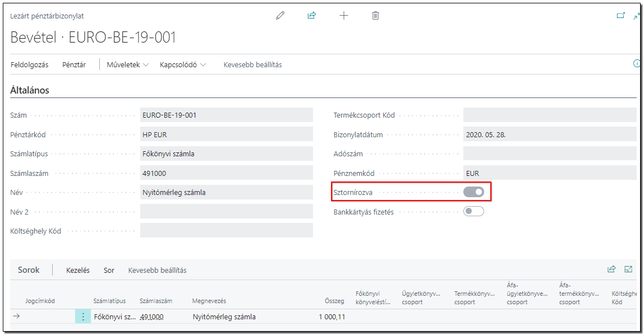Viewport: 644px width, 335px height.
Task: Collapse the Általános section header
Action: coord(30,90)
